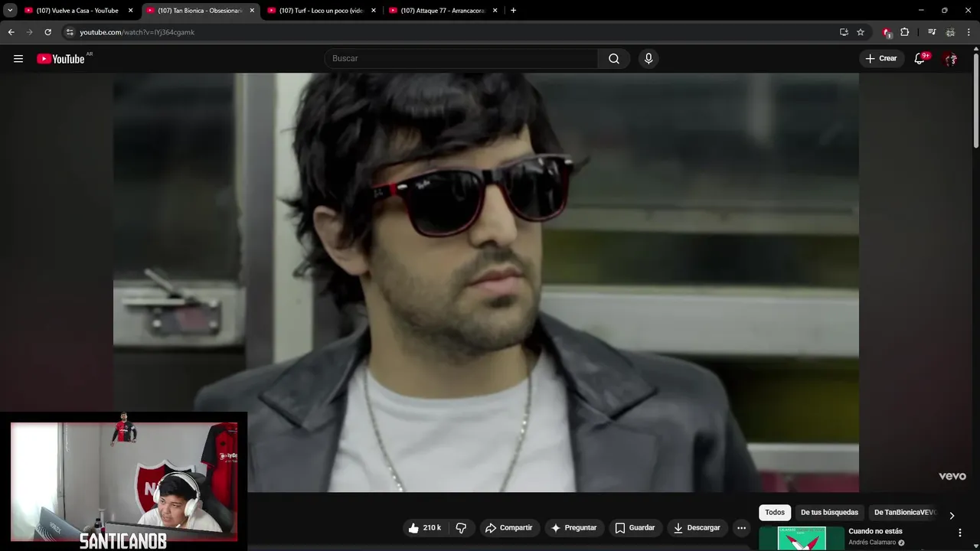Viewport: 980px width, 551px height.
Task: Click the Crear button
Action: (x=881, y=59)
